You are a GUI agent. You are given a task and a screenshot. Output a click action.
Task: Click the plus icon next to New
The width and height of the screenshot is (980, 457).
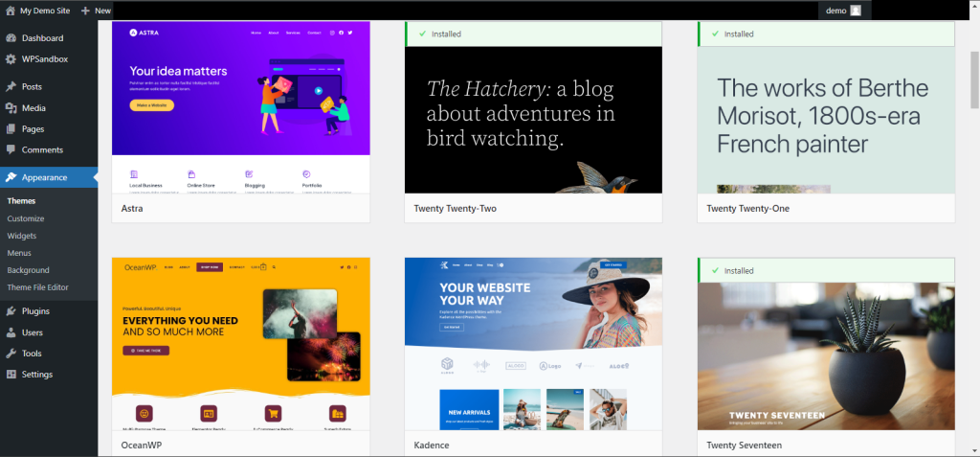point(85,11)
